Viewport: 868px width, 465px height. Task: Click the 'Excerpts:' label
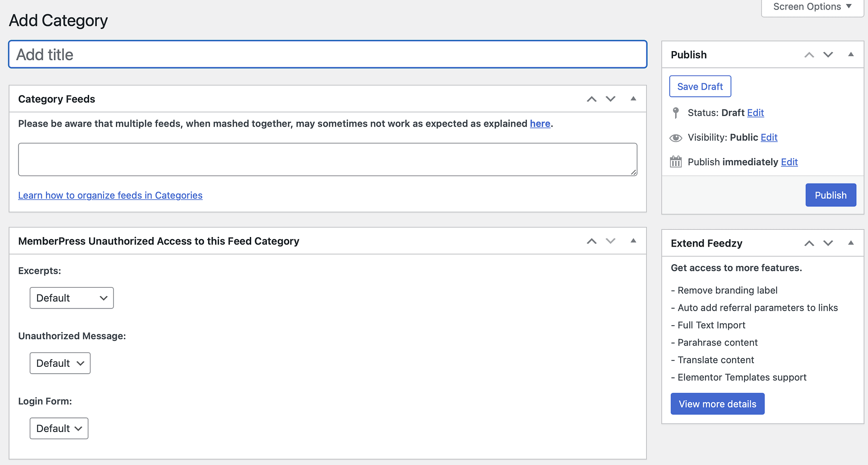tap(40, 271)
